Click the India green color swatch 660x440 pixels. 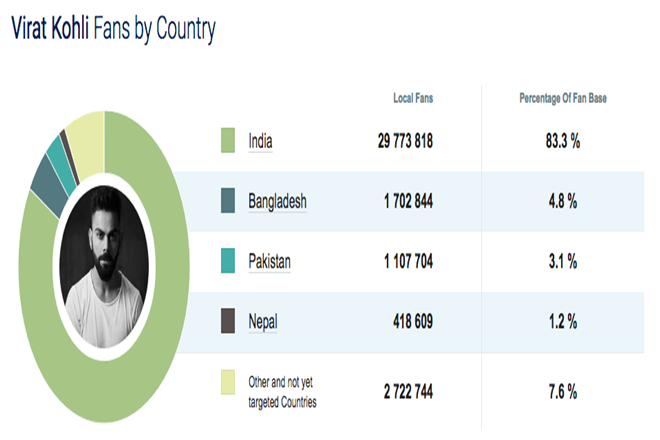click(x=229, y=142)
